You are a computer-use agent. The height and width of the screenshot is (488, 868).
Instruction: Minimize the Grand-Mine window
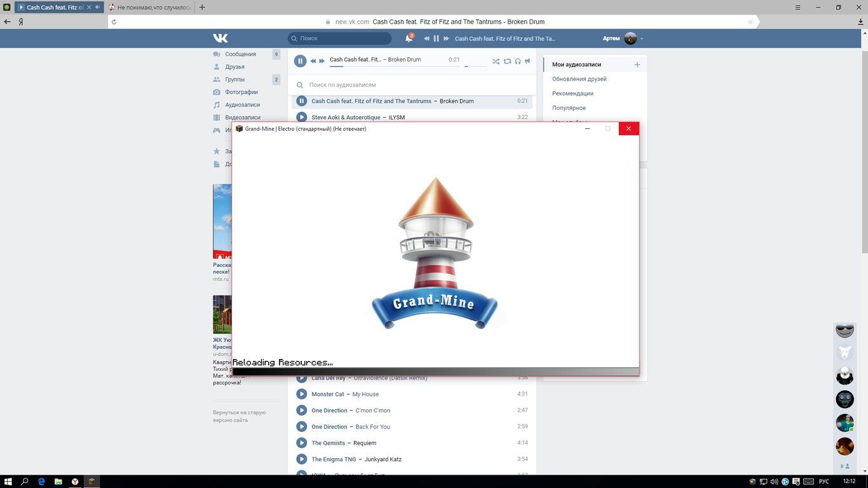587,128
